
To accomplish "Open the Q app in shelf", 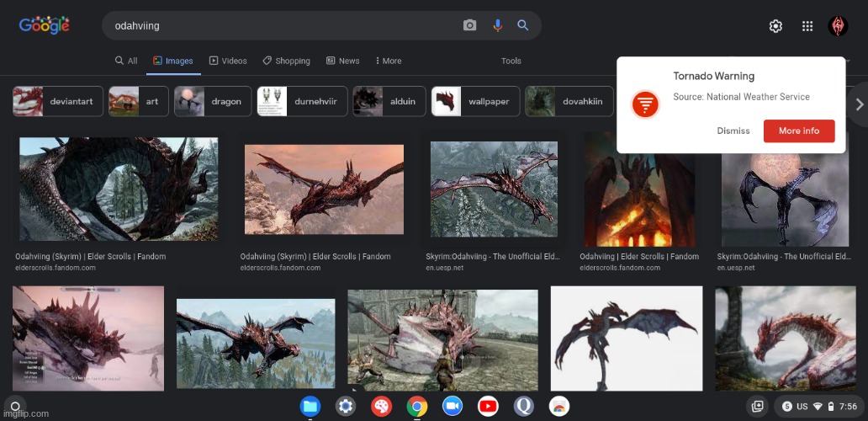I will coord(524,408).
